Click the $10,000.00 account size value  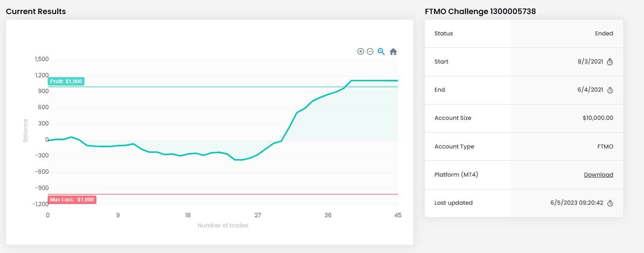pos(598,118)
